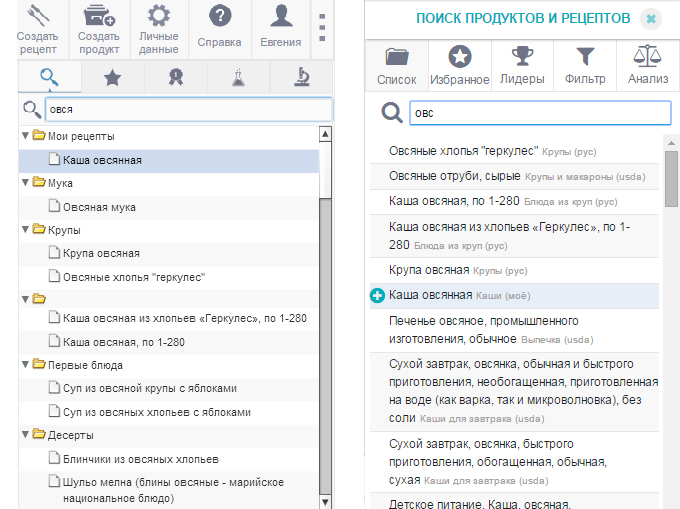Open the Анализ scales tab
Screen dimensions: 680x509
tap(648, 66)
